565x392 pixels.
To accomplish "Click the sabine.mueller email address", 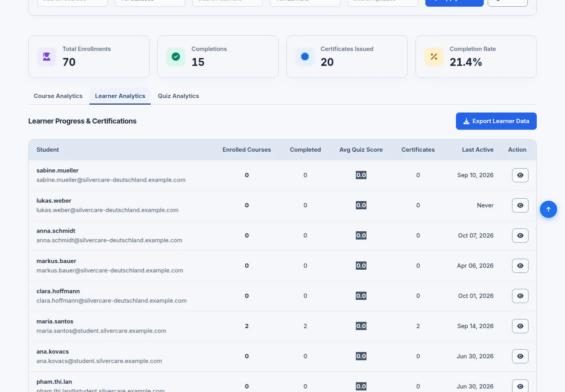I will [111, 180].
